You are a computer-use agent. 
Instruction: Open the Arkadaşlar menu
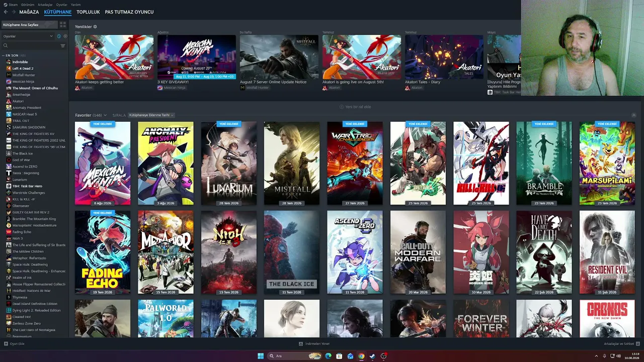[x=45, y=5]
